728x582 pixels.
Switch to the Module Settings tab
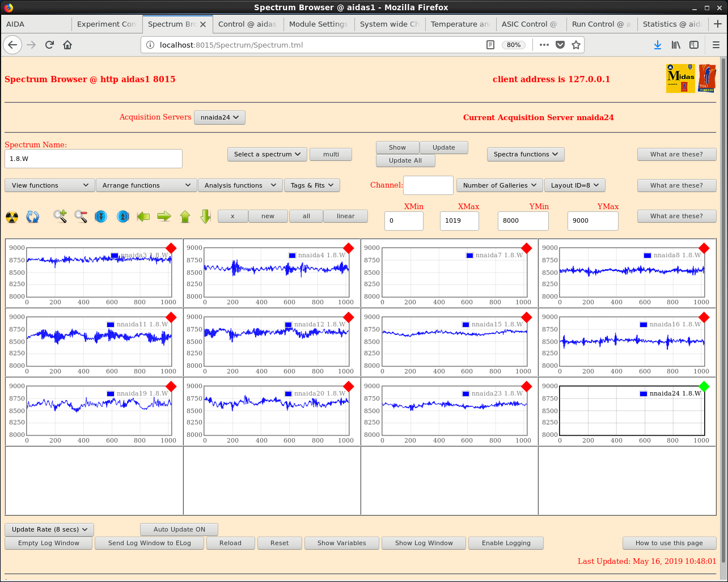pos(318,24)
